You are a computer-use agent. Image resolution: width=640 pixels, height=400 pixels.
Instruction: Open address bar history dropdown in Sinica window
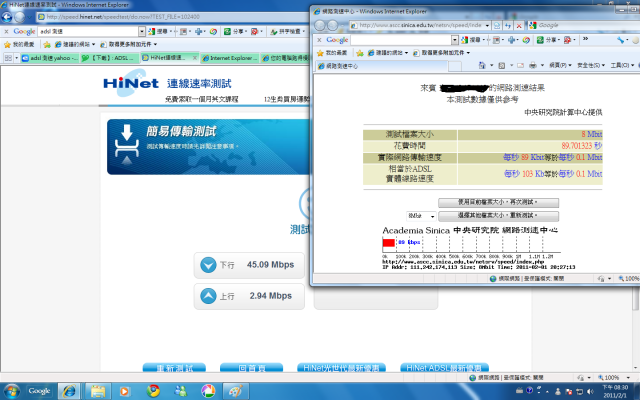487,25
